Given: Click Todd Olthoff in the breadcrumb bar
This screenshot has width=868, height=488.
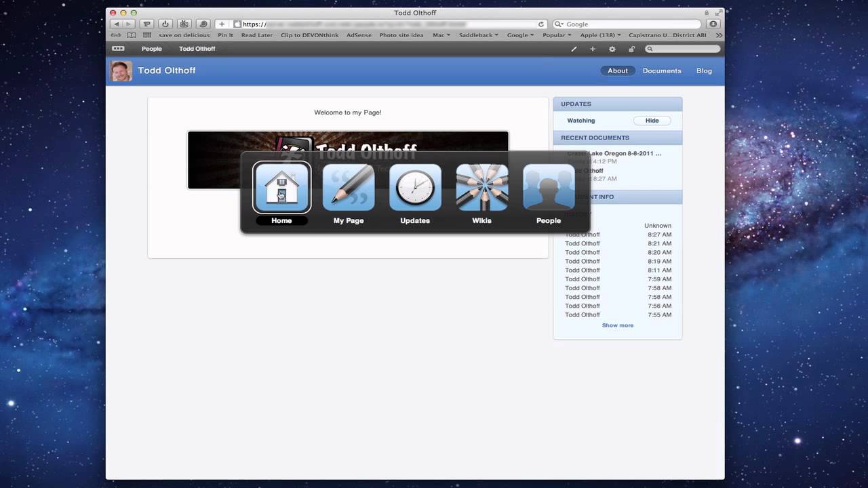Looking at the screenshot, I should click(x=197, y=49).
